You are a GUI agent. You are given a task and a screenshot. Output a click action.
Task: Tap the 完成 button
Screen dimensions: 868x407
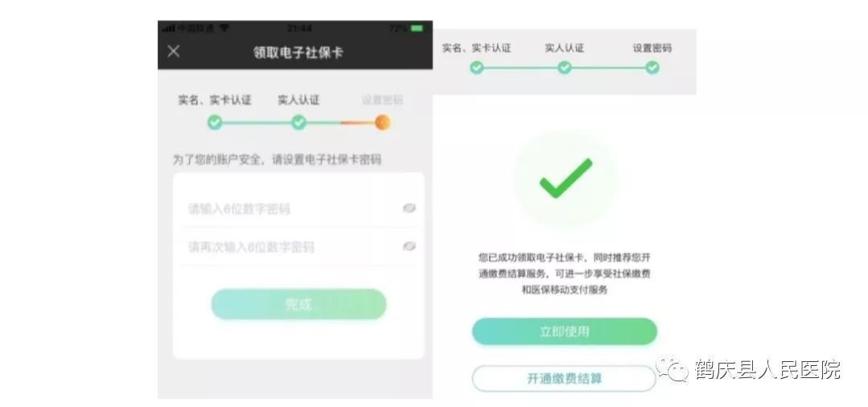[299, 304]
